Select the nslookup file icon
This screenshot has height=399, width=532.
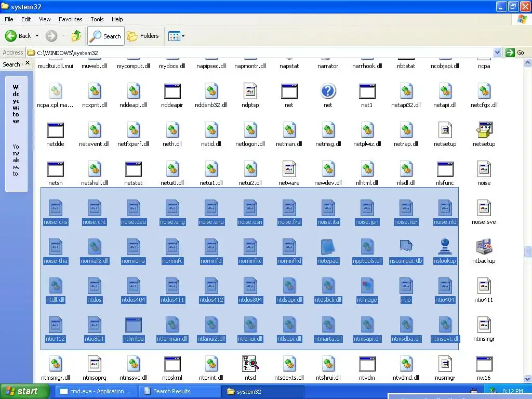coord(445,247)
